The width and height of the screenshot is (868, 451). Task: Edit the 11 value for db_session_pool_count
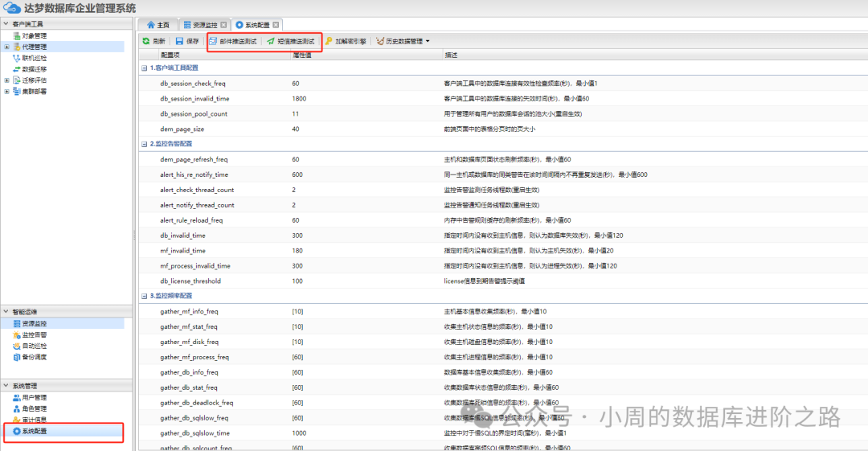(x=295, y=113)
